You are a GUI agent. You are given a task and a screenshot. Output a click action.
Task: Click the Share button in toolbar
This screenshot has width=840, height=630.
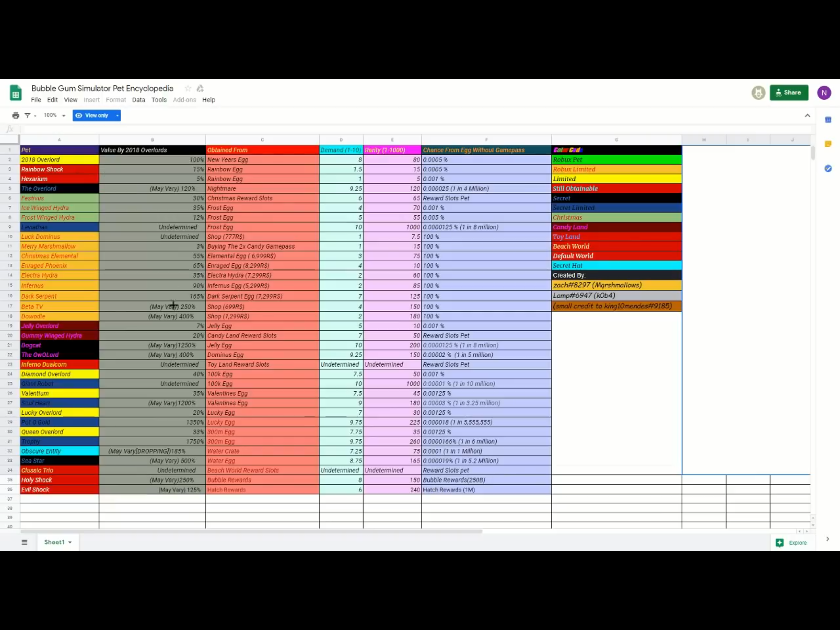point(788,92)
